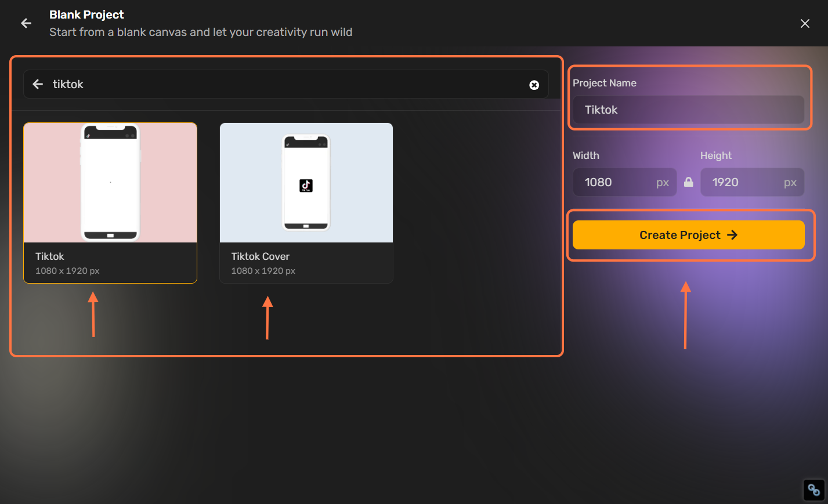Toggle the aspect ratio lock icon
The image size is (828, 504).
click(x=689, y=182)
